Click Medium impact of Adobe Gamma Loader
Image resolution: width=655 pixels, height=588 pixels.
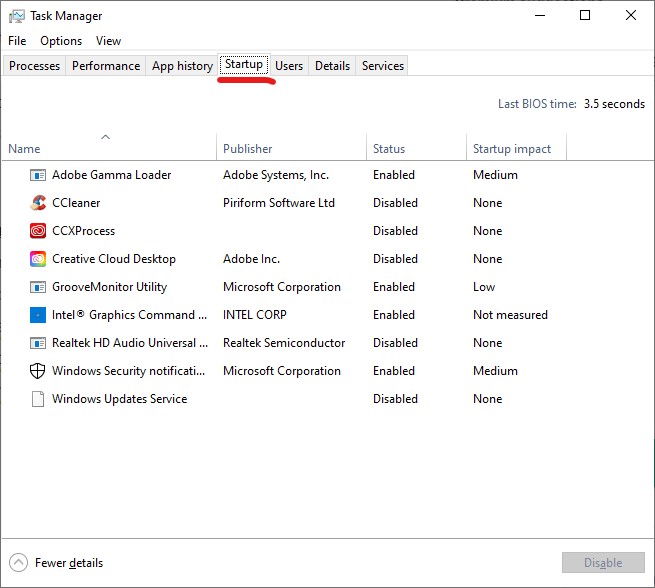click(495, 175)
